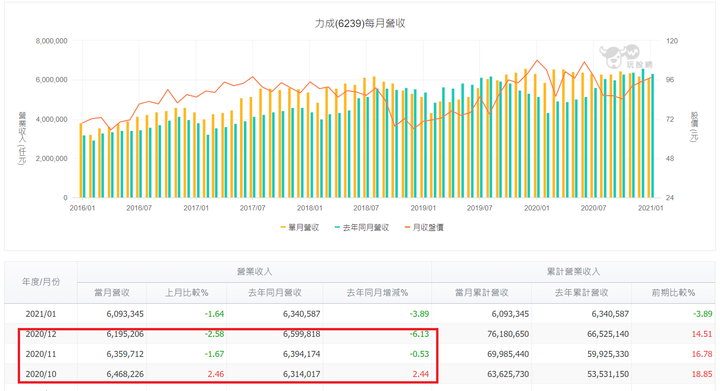
Task: Click the 前期比較% column header
Action: pos(673,293)
